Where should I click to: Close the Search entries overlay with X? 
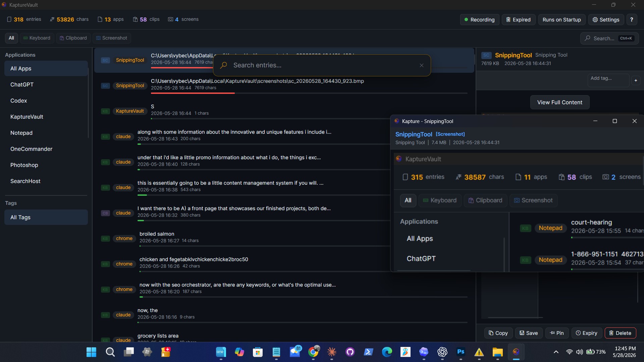422,65
